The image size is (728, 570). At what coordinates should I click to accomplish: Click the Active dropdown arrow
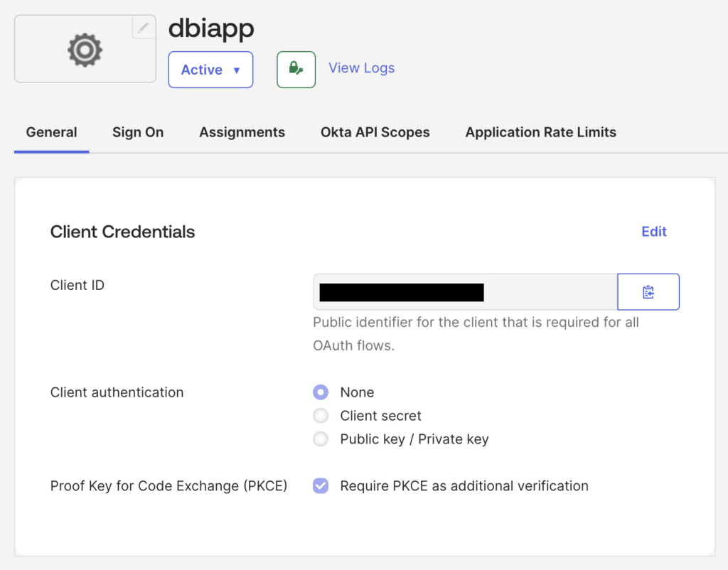coord(237,70)
